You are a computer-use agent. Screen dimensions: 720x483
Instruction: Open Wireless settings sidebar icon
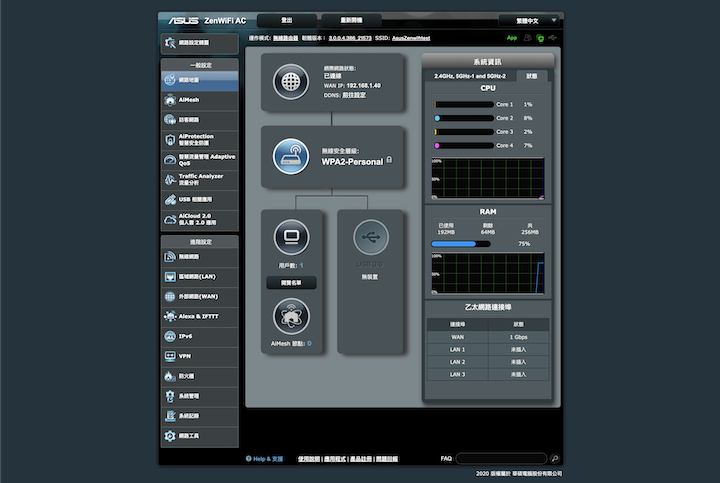170,257
